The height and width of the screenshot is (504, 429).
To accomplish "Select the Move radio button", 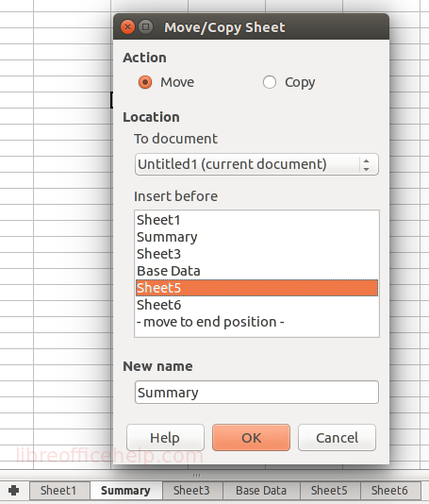I will [145, 82].
